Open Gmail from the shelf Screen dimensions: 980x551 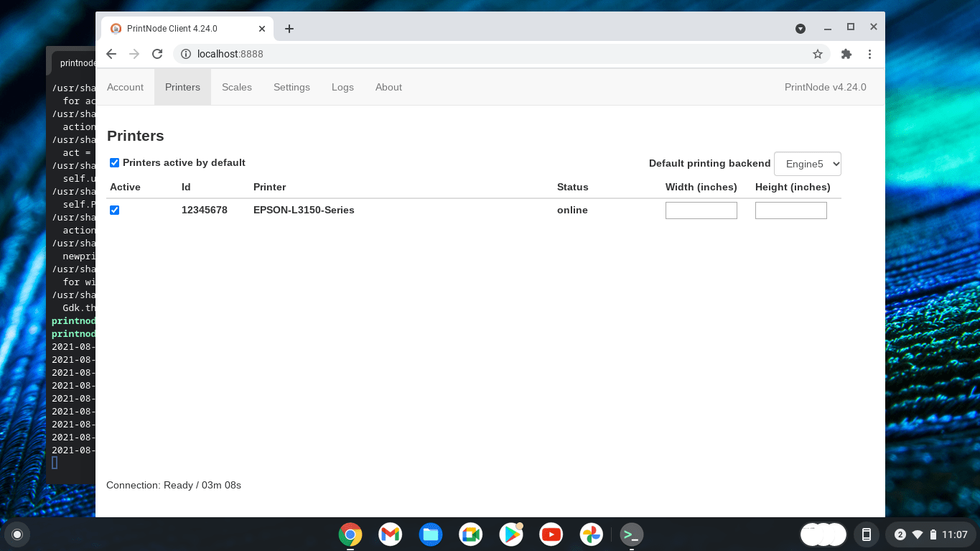coord(391,534)
